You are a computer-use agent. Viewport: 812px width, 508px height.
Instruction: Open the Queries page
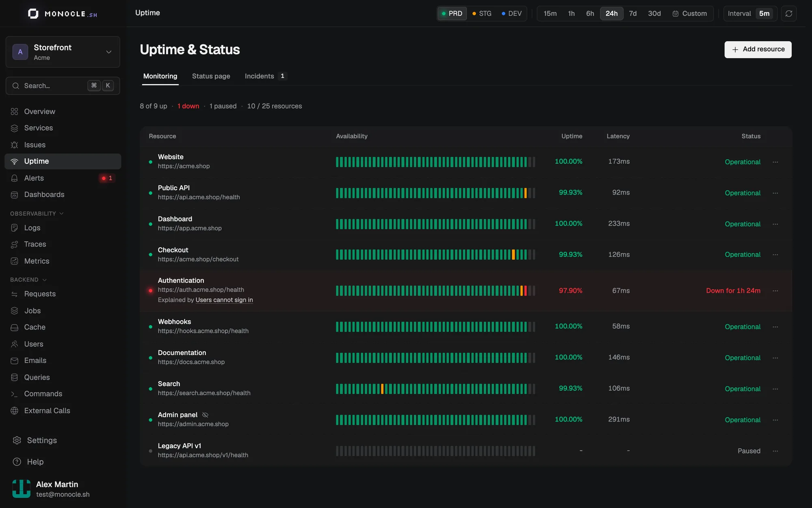[63, 377]
